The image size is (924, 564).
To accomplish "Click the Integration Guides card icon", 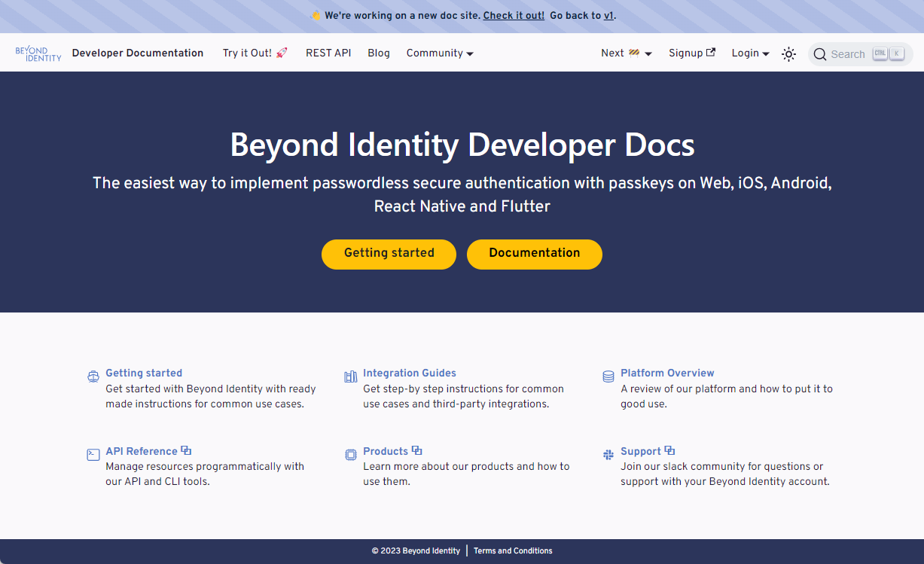I will (x=351, y=377).
